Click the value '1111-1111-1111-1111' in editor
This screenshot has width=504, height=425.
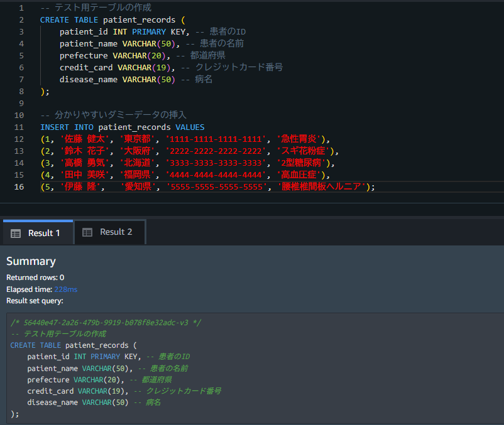point(216,139)
